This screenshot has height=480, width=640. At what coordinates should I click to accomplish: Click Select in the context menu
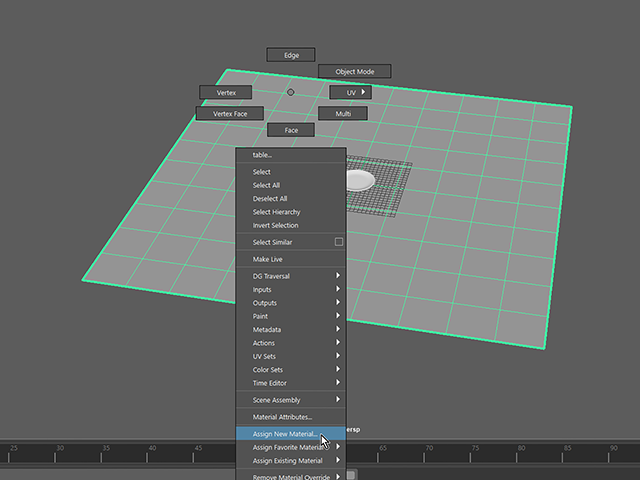click(291, 172)
